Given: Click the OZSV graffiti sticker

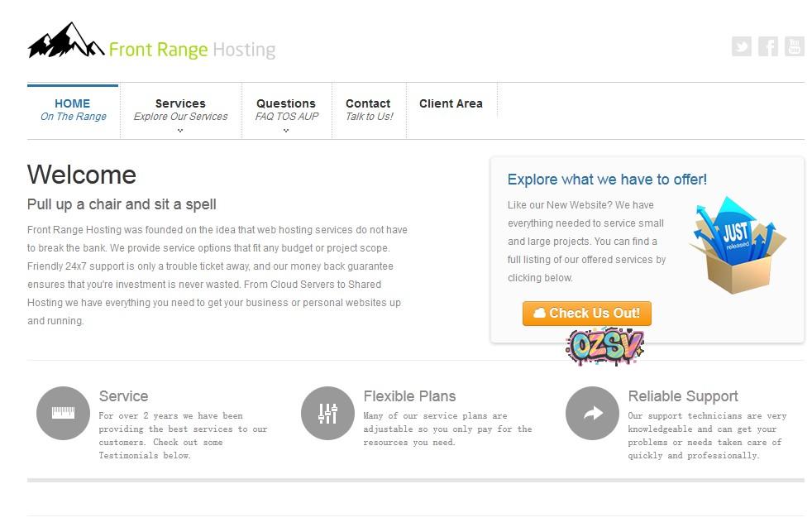Looking at the screenshot, I should 604,346.
